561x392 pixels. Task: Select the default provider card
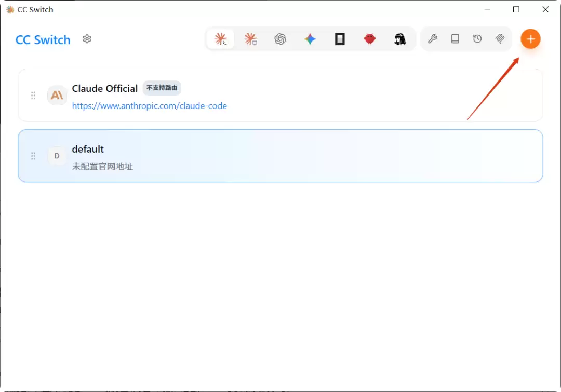(280, 156)
